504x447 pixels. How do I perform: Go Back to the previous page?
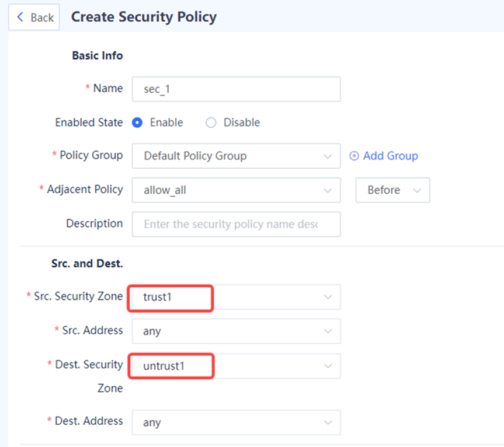[34, 17]
